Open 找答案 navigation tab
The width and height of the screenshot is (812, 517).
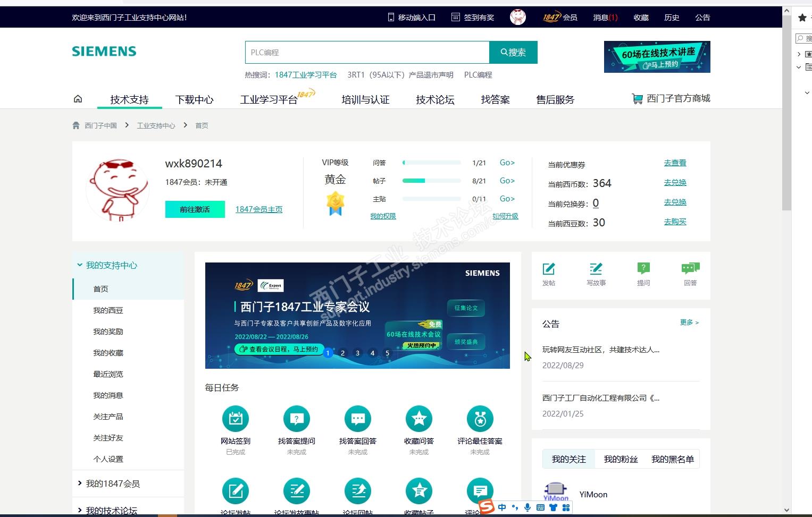click(x=495, y=99)
